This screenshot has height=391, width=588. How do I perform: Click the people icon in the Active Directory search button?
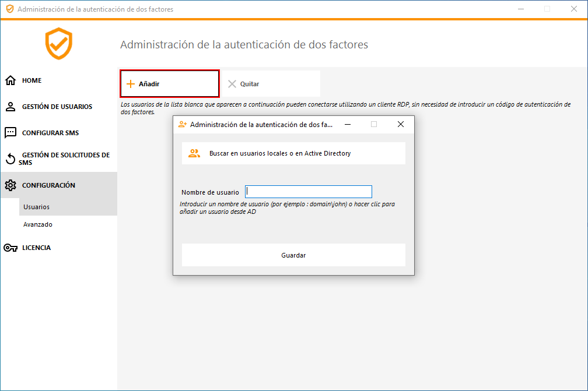pyautogui.click(x=194, y=154)
